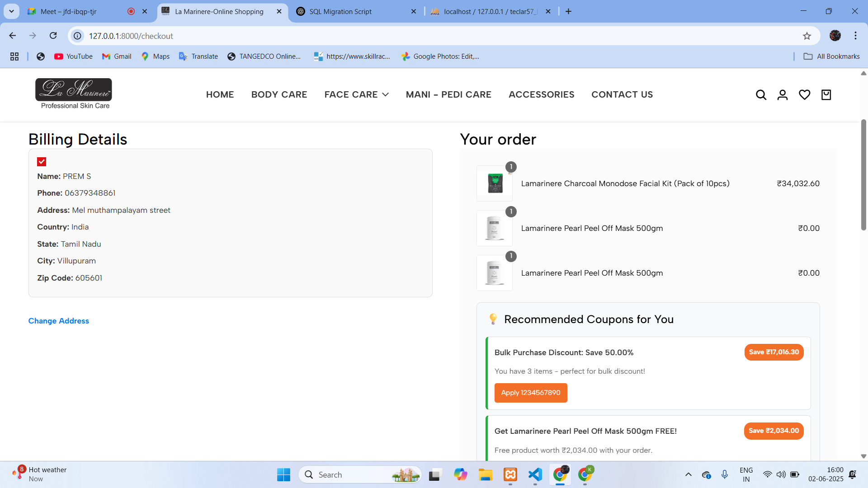Close the La Marinere-Online Shopping tab

point(279,11)
